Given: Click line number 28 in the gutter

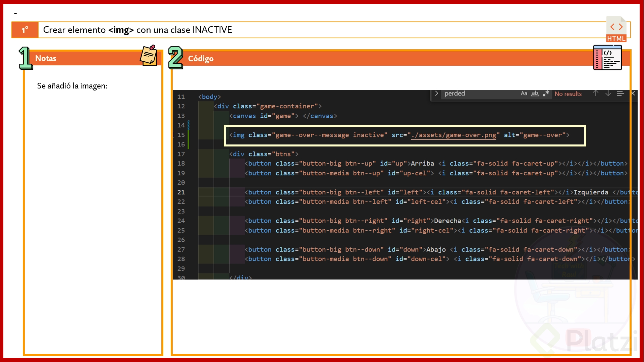Looking at the screenshot, I should coord(181,259).
